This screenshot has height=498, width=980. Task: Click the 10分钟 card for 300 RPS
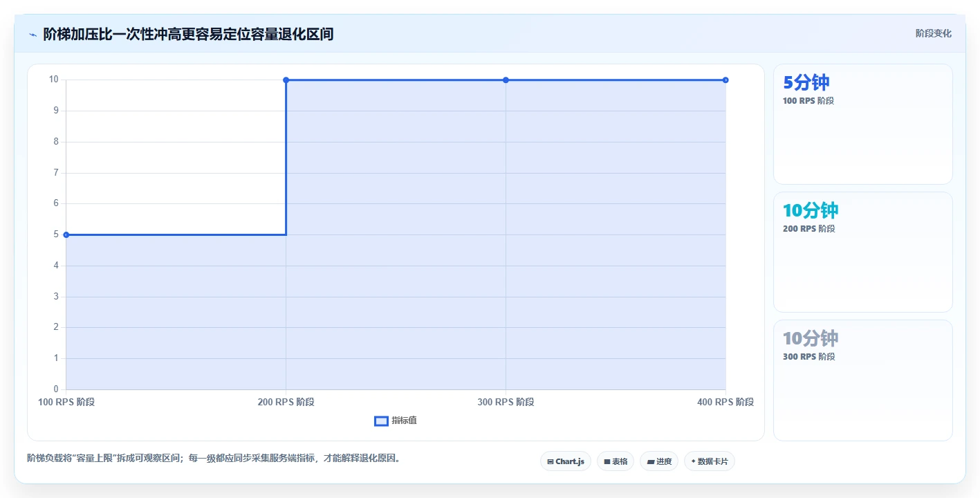[863, 380]
